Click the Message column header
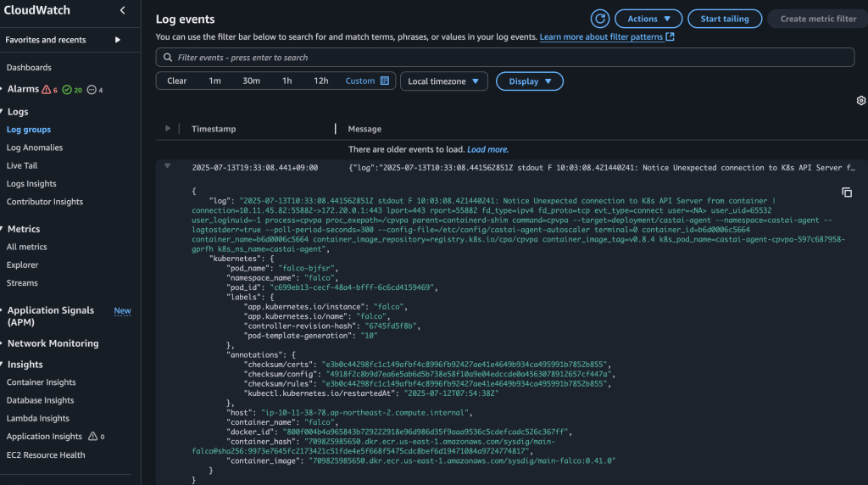The width and height of the screenshot is (868, 485). tap(364, 128)
